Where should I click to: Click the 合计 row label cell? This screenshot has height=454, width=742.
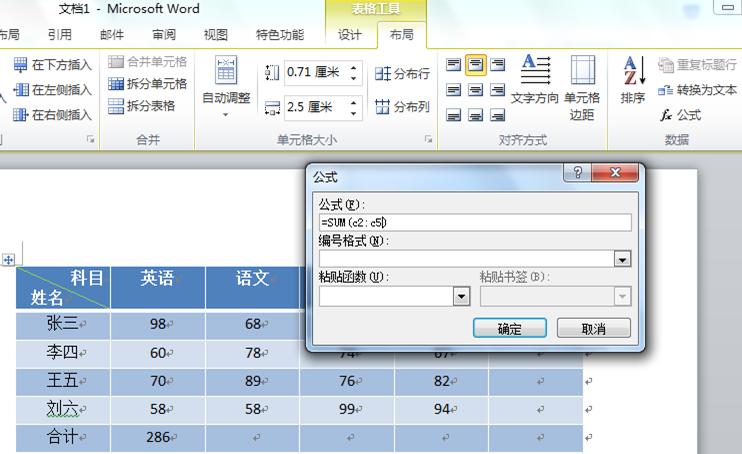[x=63, y=437]
